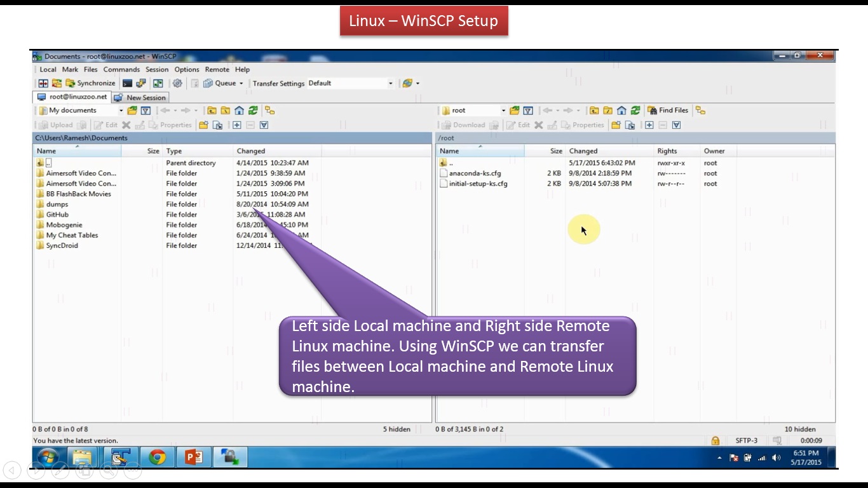The width and height of the screenshot is (868, 488).
Task: Click the Open in PuTTY icon
Action: click(x=141, y=83)
